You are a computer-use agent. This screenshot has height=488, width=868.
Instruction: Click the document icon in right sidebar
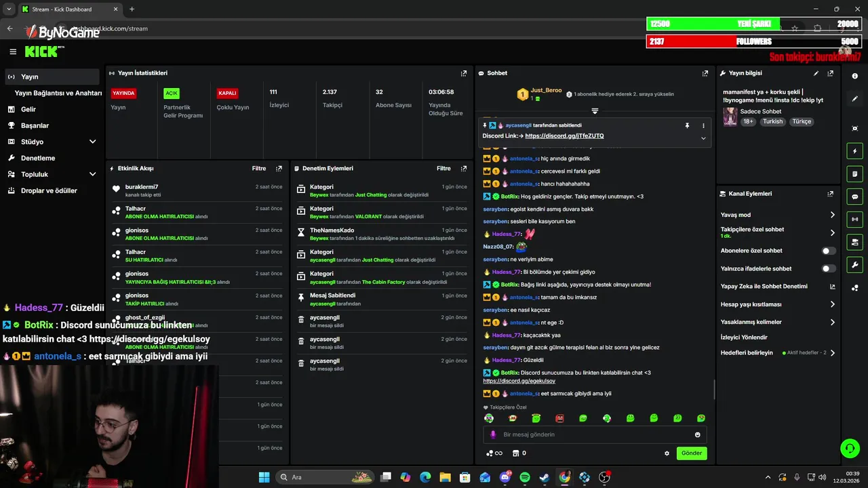click(x=855, y=174)
